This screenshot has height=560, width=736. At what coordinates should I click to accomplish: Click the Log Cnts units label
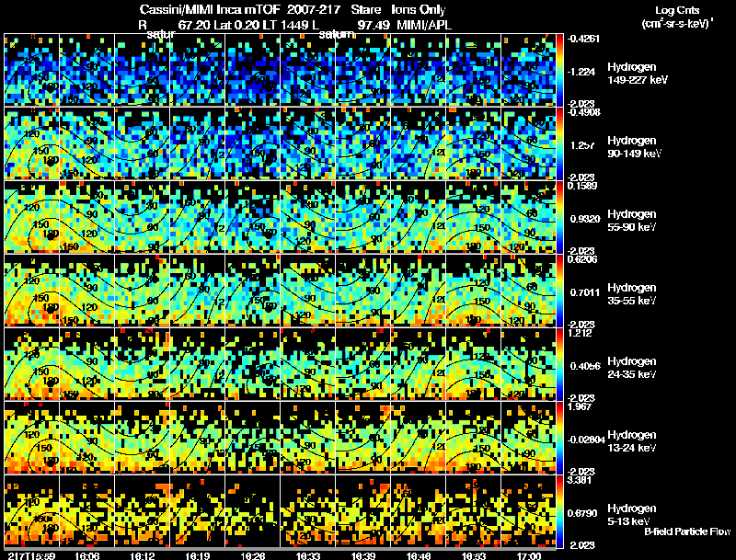tap(677, 11)
